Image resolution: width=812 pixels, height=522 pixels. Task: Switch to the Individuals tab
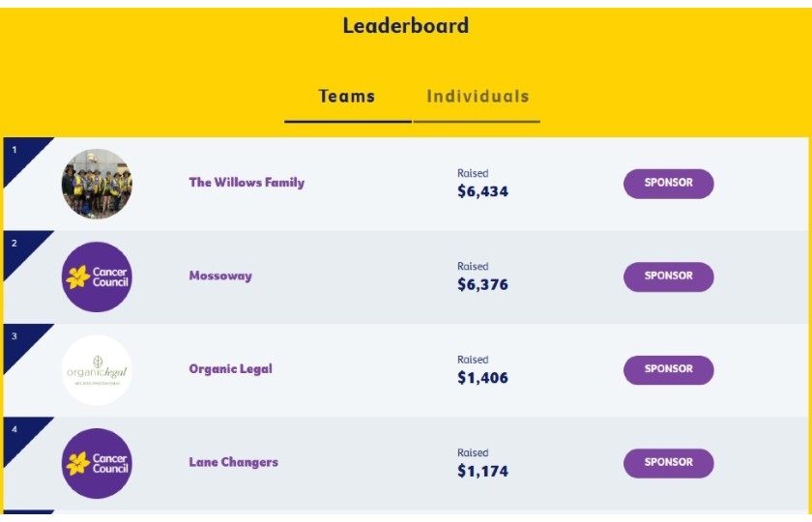click(478, 97)
